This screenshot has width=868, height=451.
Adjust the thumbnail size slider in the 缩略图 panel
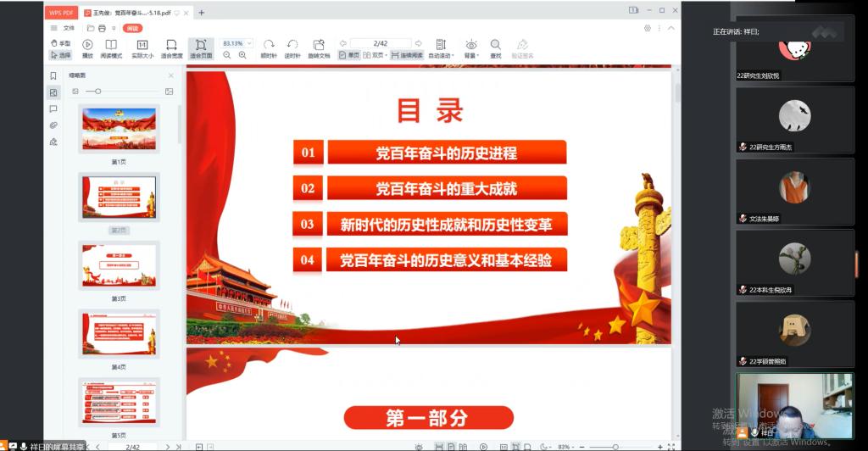click(98, 91)
